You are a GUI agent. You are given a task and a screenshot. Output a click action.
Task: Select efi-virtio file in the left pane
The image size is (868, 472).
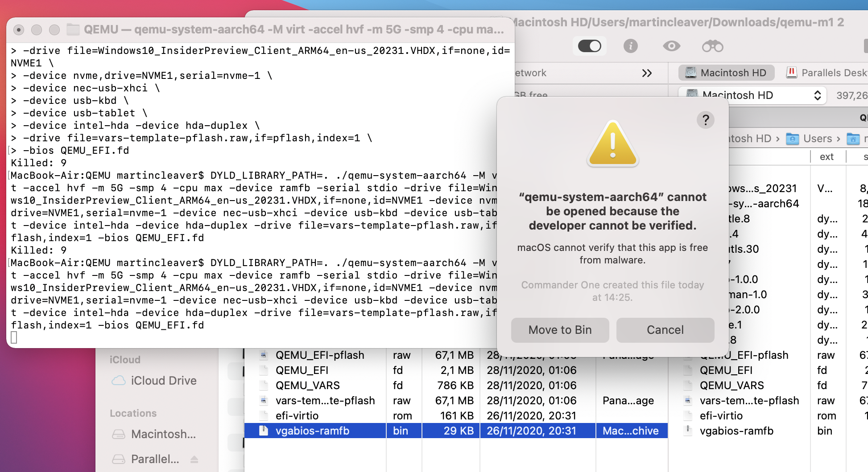tap(297, 416)
